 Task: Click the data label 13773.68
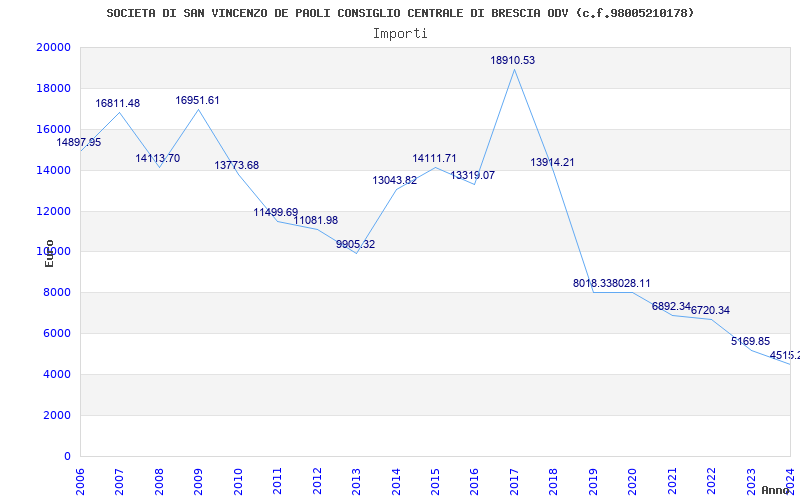pos(237,165)
